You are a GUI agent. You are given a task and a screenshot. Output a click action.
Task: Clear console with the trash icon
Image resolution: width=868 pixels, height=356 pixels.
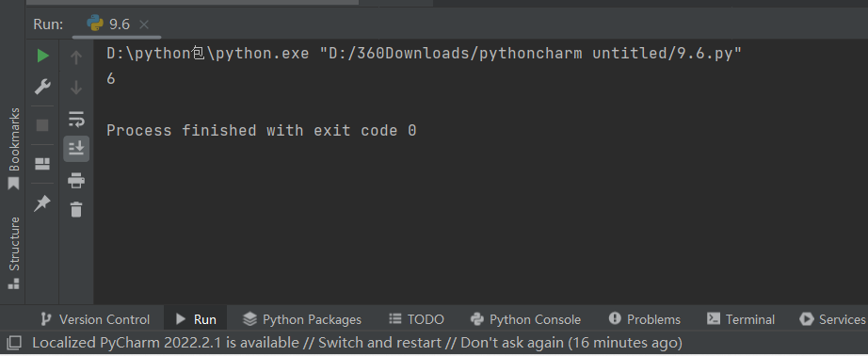[x=76, y=209]
